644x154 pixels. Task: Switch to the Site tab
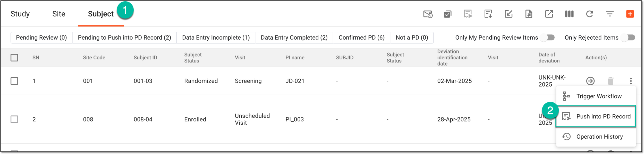[x=59, y=14]
